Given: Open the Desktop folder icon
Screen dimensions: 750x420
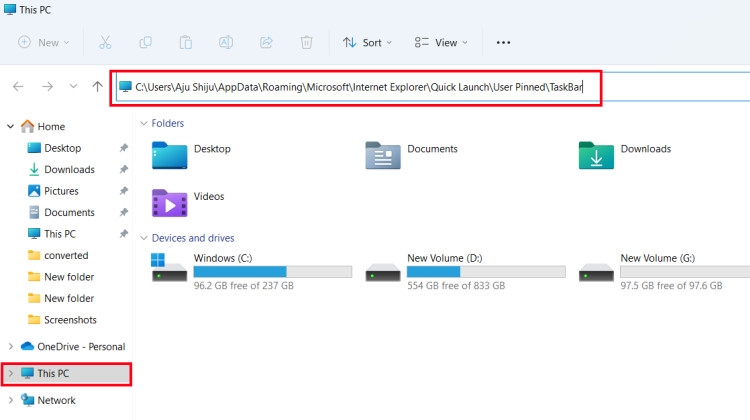Looking at the screenshot, I should point(169,155).
